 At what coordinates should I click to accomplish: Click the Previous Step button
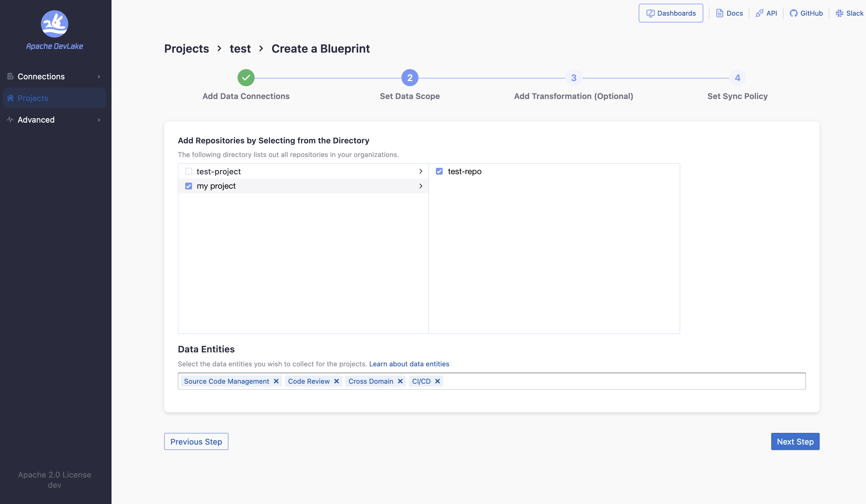point(196,441)
